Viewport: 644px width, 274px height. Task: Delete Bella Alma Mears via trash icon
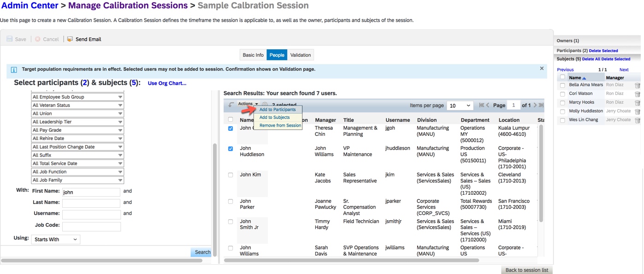click(x=637, y=85)
